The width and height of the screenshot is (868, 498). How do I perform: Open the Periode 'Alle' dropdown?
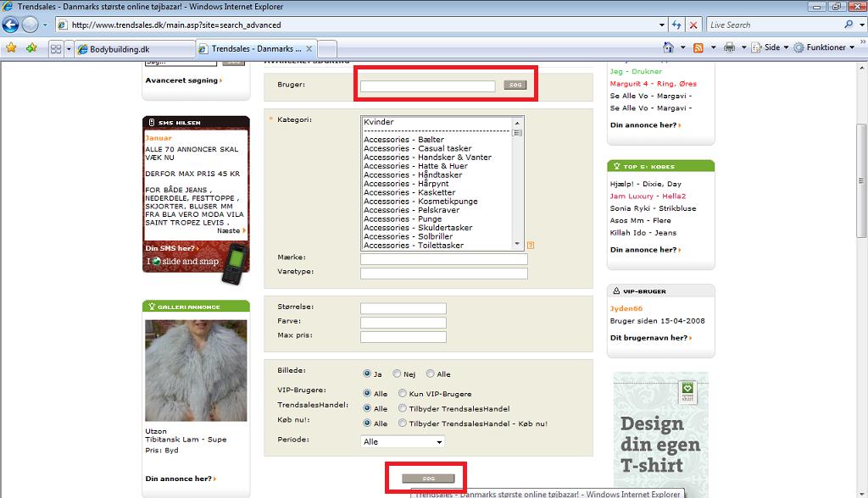pyautogui.click(x=403, y=441)
